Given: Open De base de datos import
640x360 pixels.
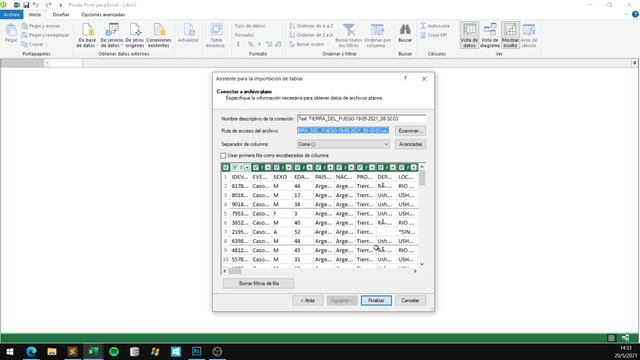Looking at the screenshot, I should click(x=87, y=36).
